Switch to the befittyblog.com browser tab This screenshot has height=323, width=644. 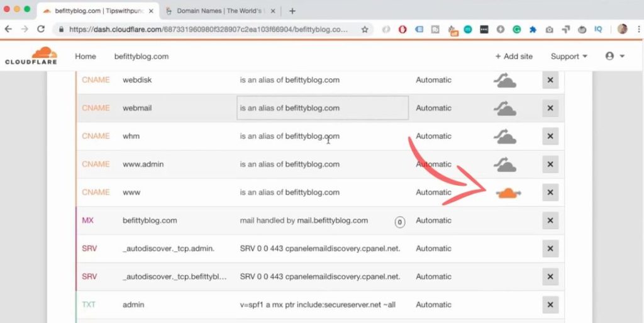(x=97, y=11)
